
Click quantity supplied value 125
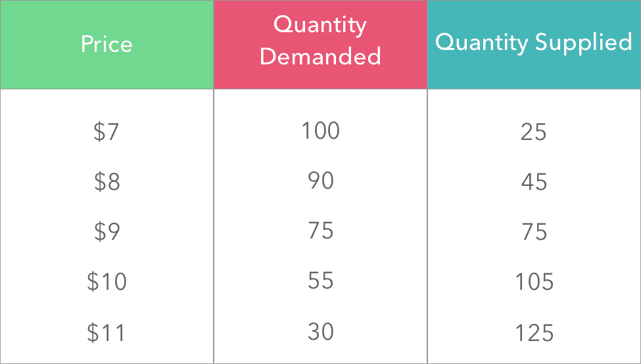534,332
